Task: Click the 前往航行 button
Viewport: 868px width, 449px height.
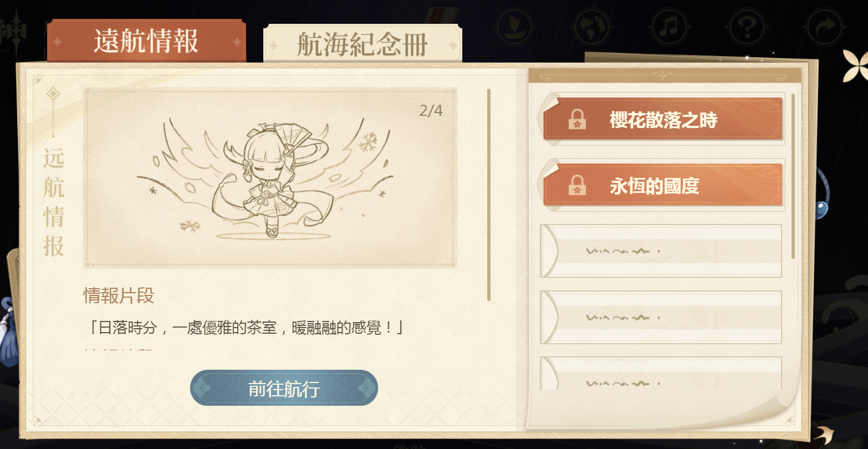Action: tap(284, 388)
